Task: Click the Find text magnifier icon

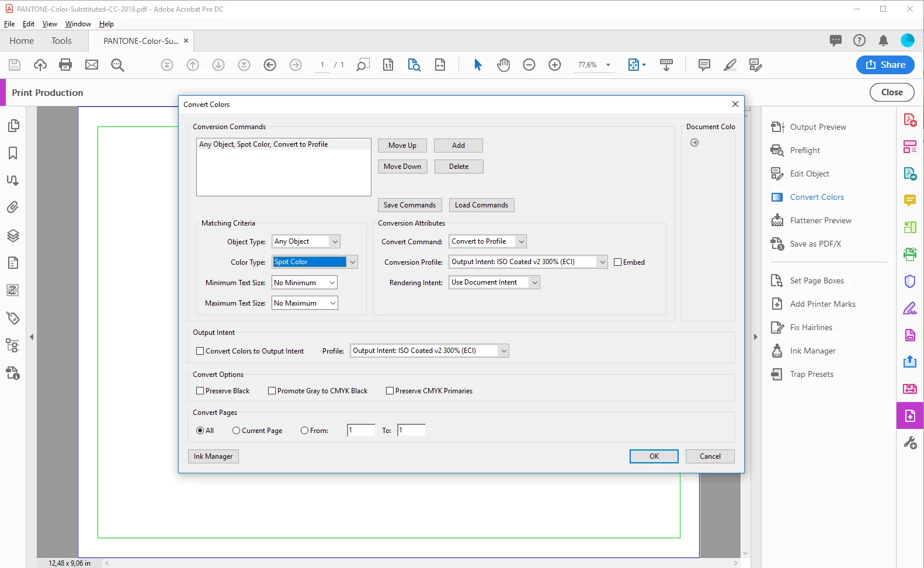Action: [x=117, y=65]
